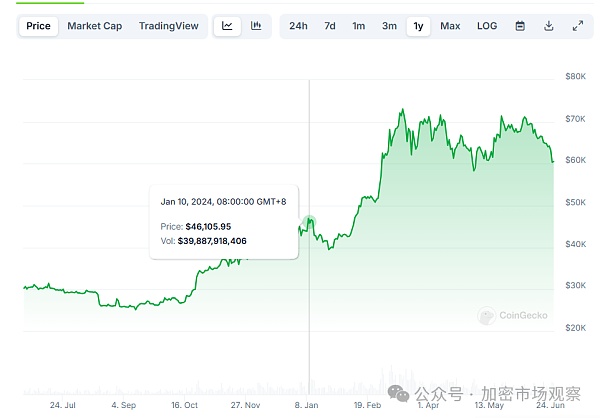The image size is (600, 418).
Task: Select the 1y time range
Action: click(x=418, y=25)
